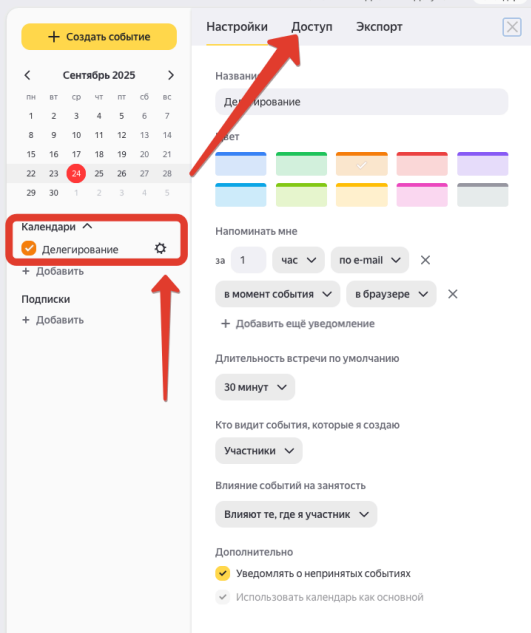Remove the browser reminder row
531x633 pixels.
pyautogui.click(x=453, y=294)
